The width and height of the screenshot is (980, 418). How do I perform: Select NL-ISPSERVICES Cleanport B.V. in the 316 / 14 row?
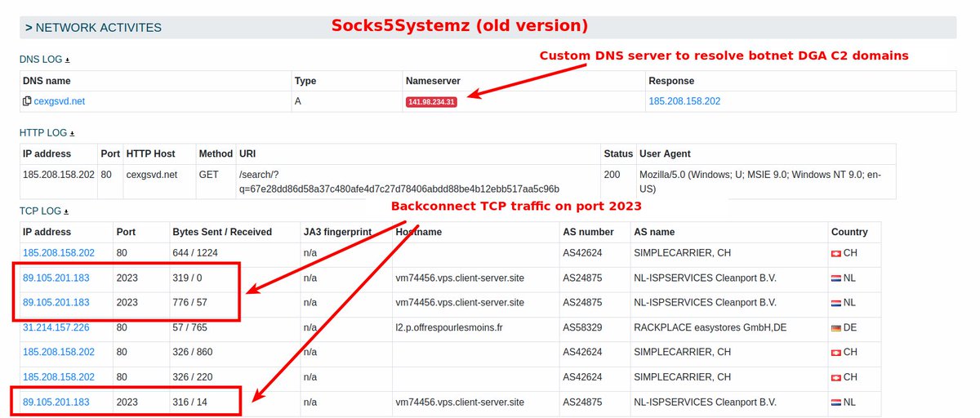coord(705,402)
